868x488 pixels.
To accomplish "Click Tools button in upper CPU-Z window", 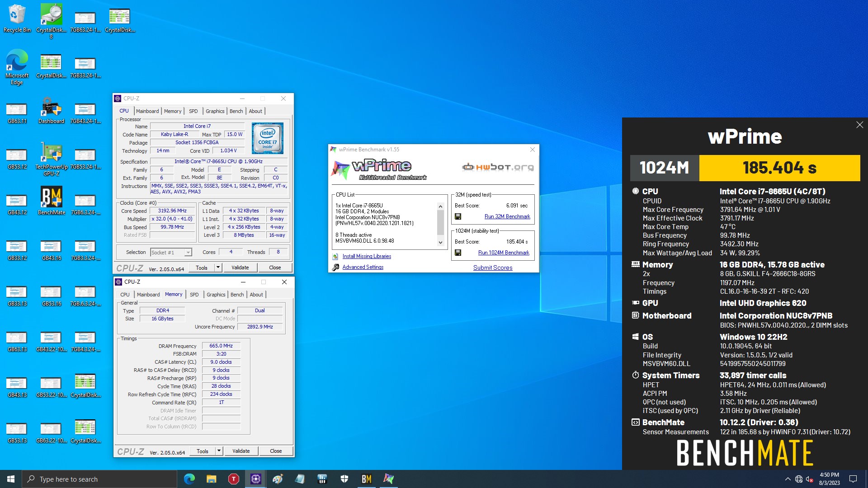I will tap(202, 267).
